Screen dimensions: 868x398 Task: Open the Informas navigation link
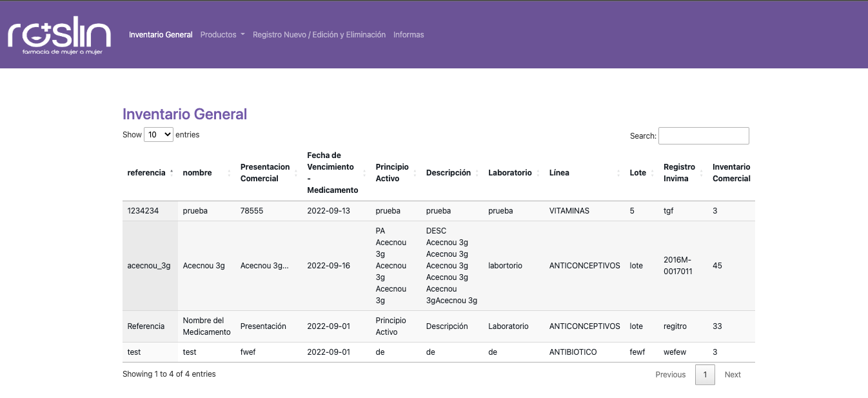pyautogui.click(x=408, y=35)
